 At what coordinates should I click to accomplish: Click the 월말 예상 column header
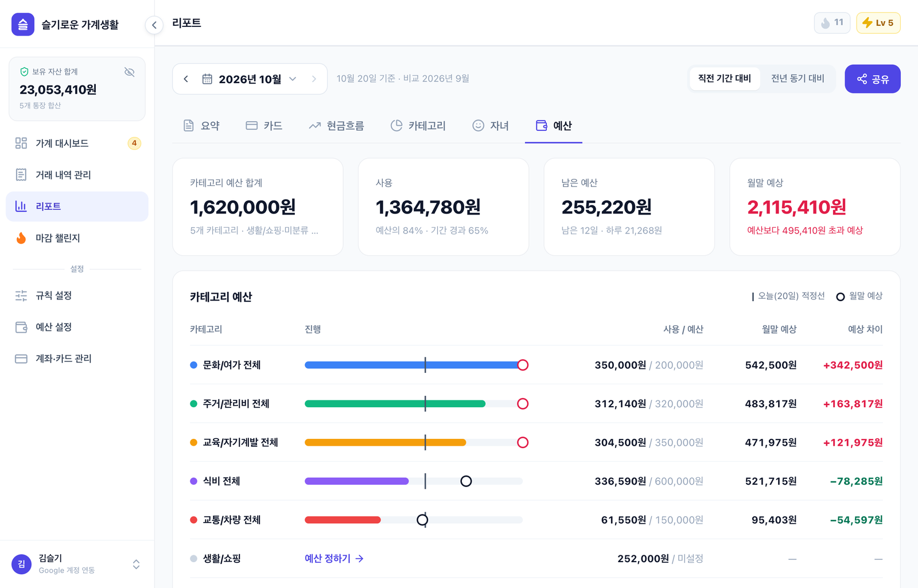tap(779, 329)
